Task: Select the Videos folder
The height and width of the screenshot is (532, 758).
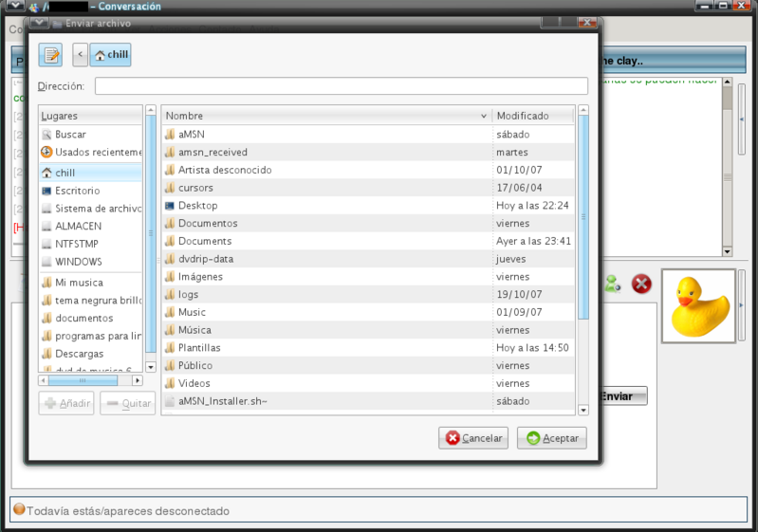Action: [326, 384]
